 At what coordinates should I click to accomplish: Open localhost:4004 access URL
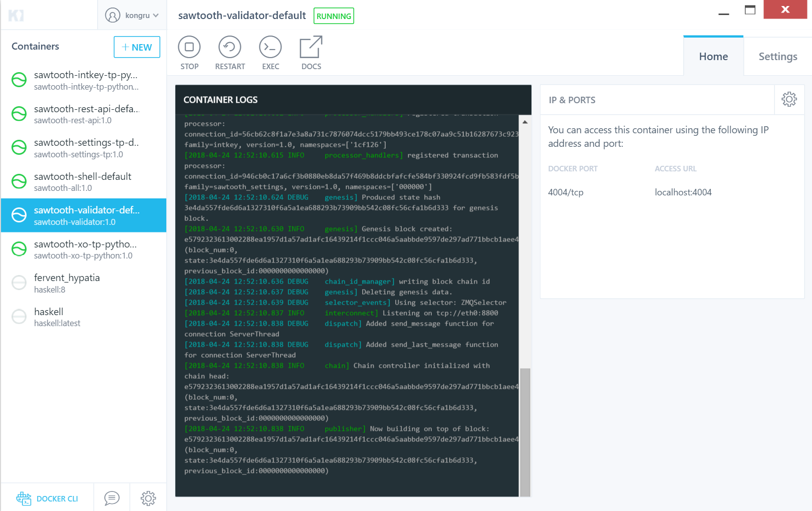pyautogui.click(x=683, y=192)
